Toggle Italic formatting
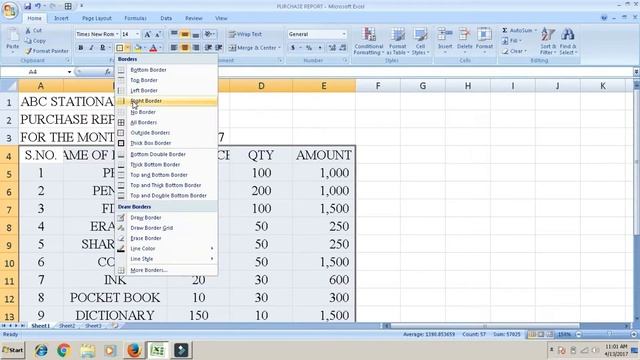This screenshot has width=640, height=360. (x=91, y=48)
